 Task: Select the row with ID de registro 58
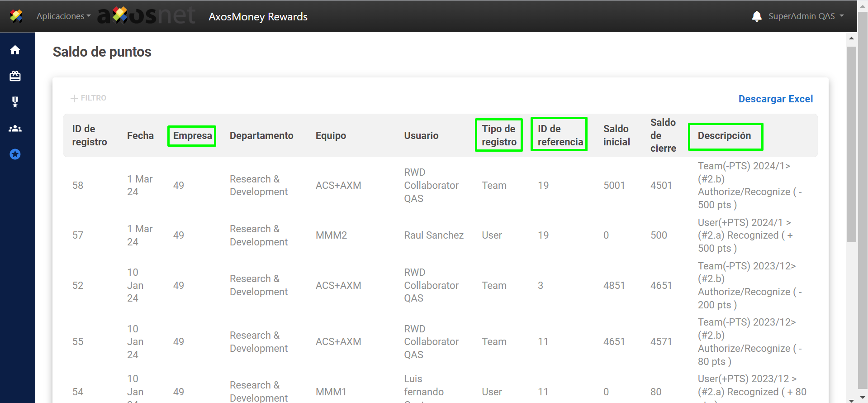tap(78, 185)
